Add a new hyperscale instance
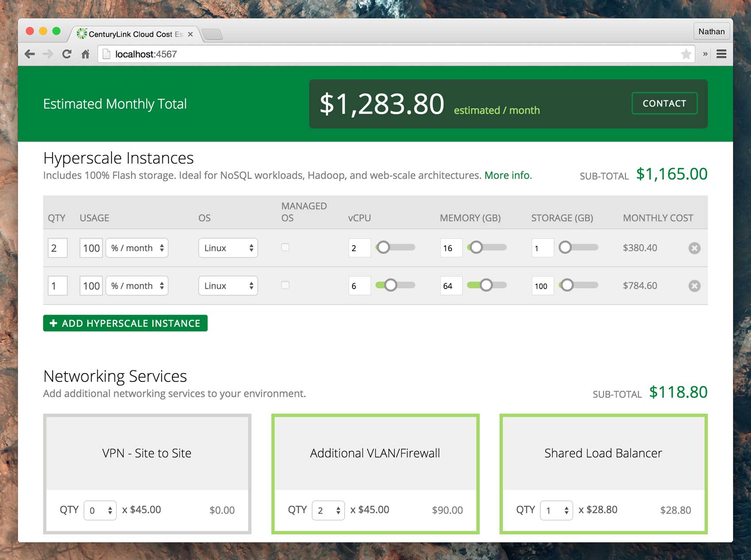This screenshot has width=751, height=560. [x=125, y=323]
